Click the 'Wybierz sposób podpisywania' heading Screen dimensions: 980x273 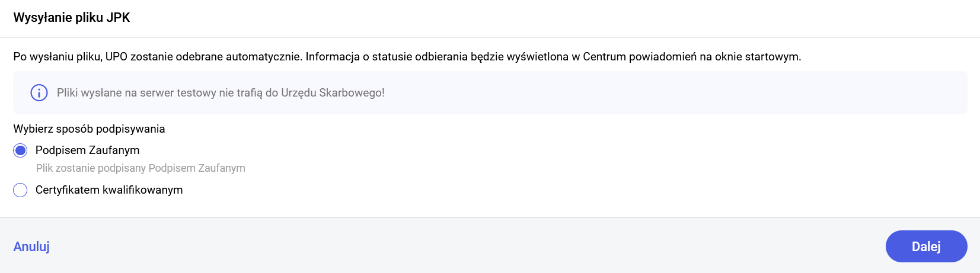coord(89,129)
